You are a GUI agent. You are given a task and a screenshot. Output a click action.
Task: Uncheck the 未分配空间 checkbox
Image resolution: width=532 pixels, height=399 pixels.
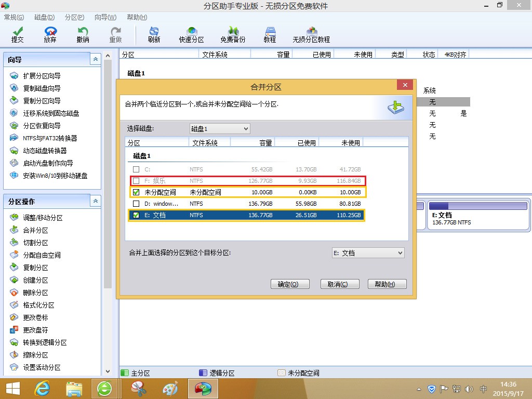point(136,192)
